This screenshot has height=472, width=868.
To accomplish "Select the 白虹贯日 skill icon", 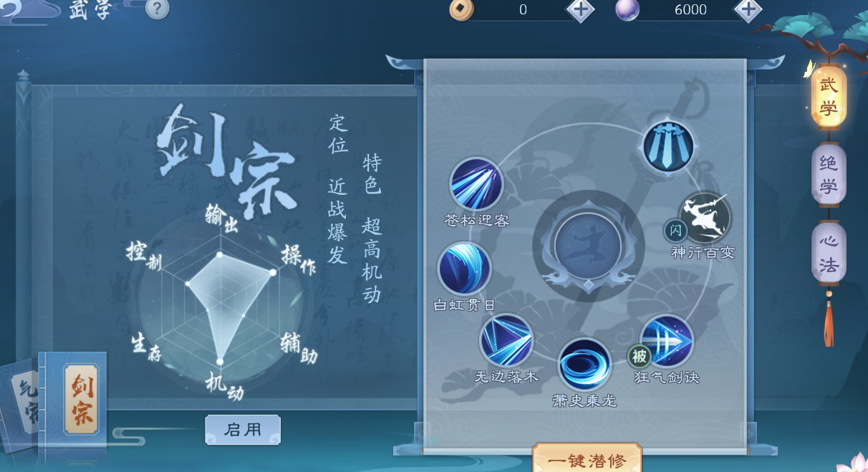I will coord(464,269).
